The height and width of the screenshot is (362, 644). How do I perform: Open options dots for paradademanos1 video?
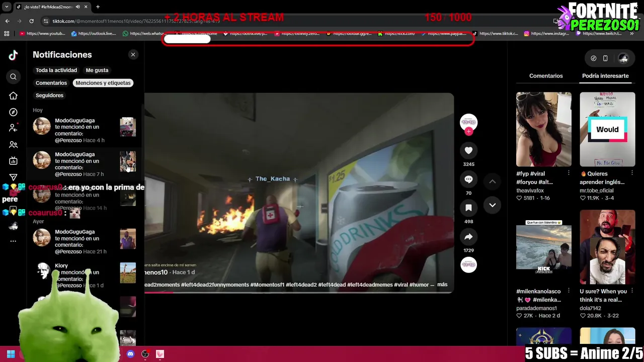569,291
